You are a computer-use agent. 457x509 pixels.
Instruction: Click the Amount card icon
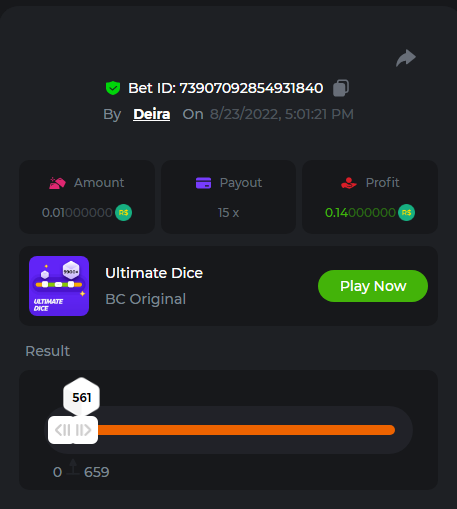(x=57, y=183)
